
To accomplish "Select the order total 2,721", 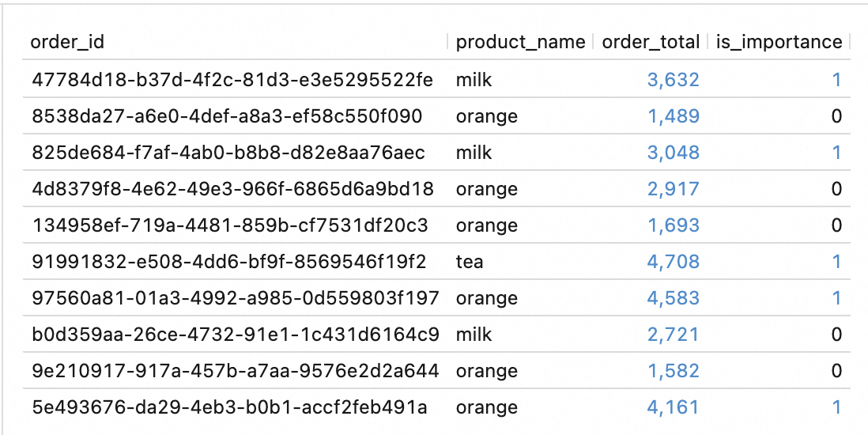I will click(x=673, y=335).
